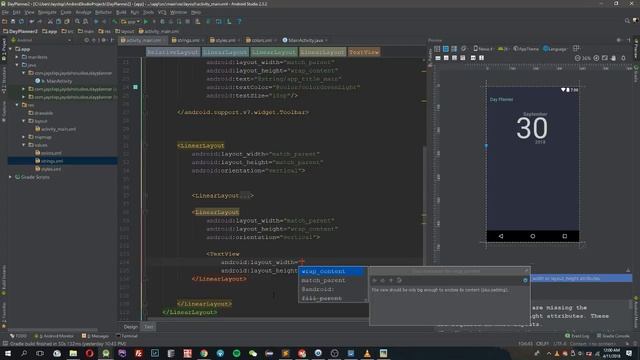
Task: Open the Android project view dropdown
Action: pyautogui.click(x=42, y=40)
